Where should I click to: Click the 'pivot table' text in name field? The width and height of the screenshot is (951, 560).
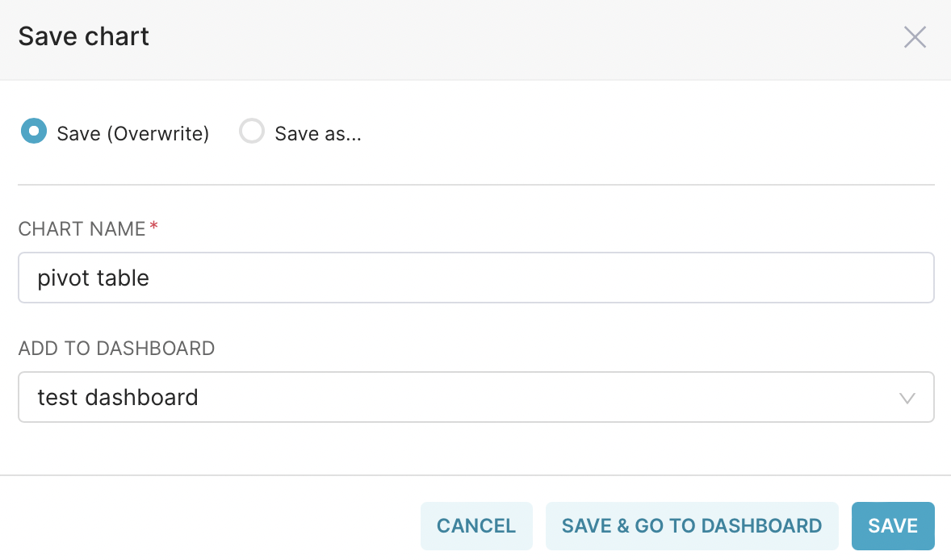click(93, 278)
